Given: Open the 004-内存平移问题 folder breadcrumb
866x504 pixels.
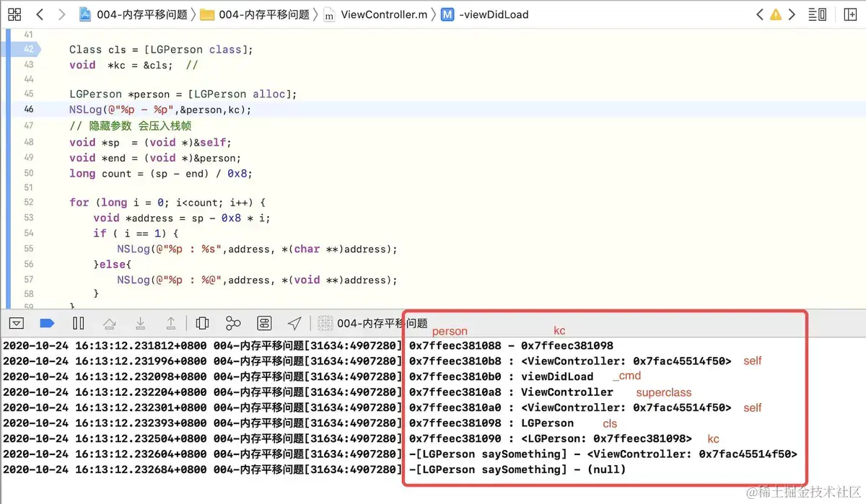Looking at the screenshot, I should pos(255,14).
